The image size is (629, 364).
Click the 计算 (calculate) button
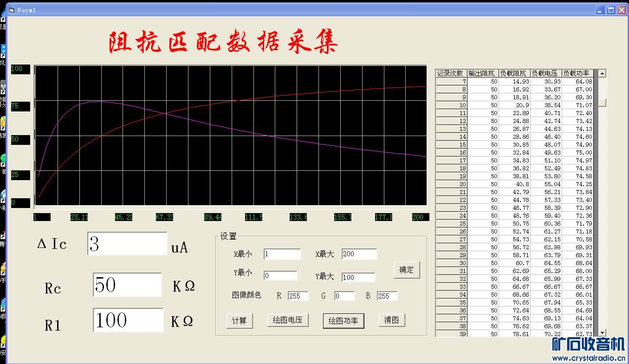point(240,321)
